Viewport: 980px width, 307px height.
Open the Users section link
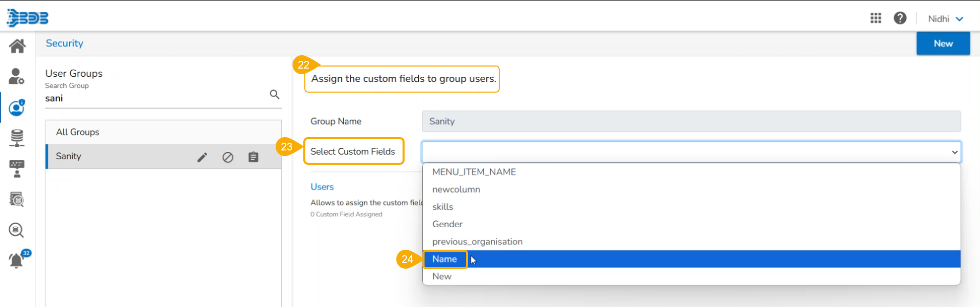click(322, 187)
